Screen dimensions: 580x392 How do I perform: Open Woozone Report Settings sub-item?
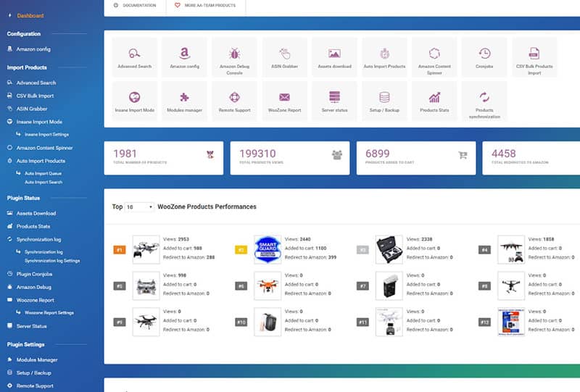pos(49,313)
